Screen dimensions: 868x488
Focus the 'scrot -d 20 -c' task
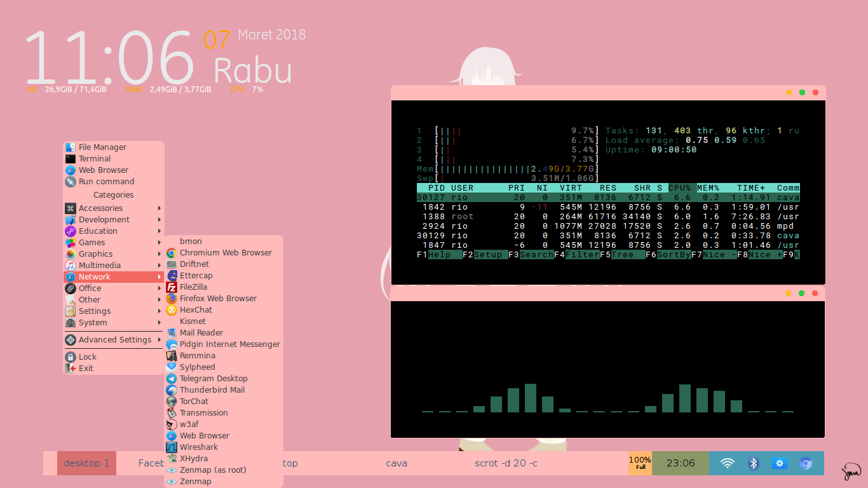(506, 463)
